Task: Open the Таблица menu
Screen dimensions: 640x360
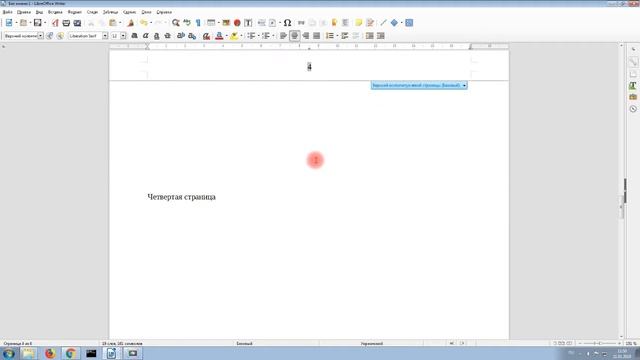Action: tap(110, 12)
